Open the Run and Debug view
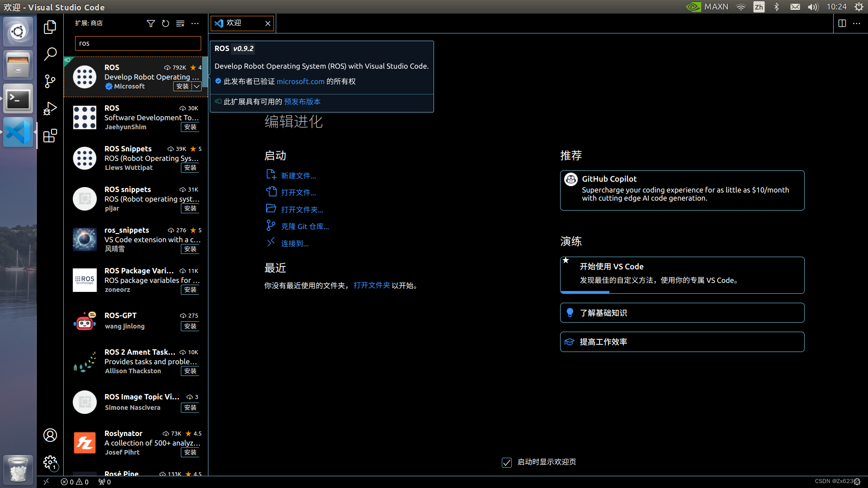The width and height of the screenshot is (868, 488). (50, 108)
